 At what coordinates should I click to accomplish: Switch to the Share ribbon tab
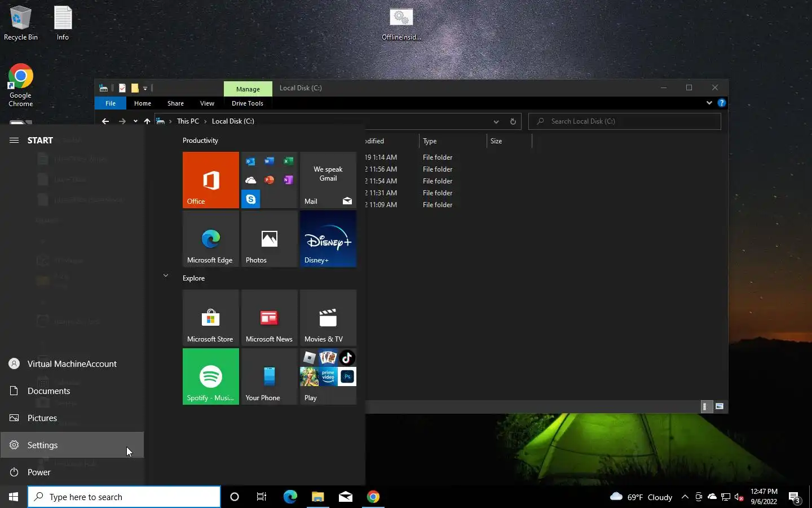tap(175, 103)
